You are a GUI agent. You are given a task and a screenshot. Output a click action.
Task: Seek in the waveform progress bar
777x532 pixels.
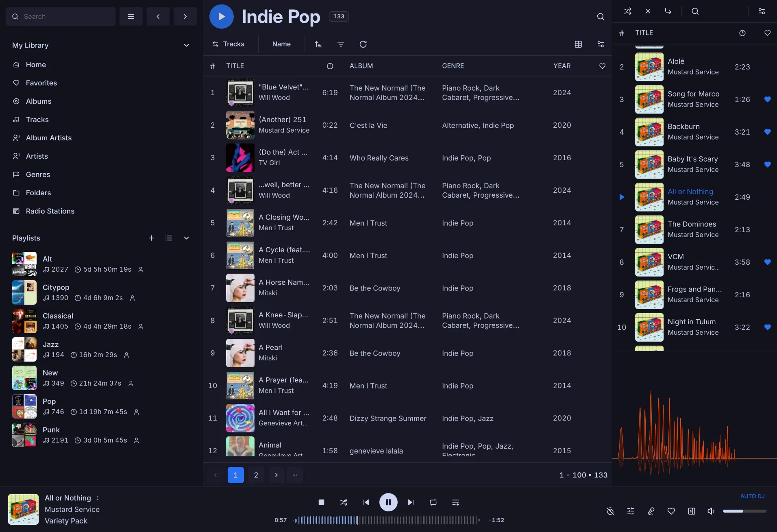click(387, 520)
